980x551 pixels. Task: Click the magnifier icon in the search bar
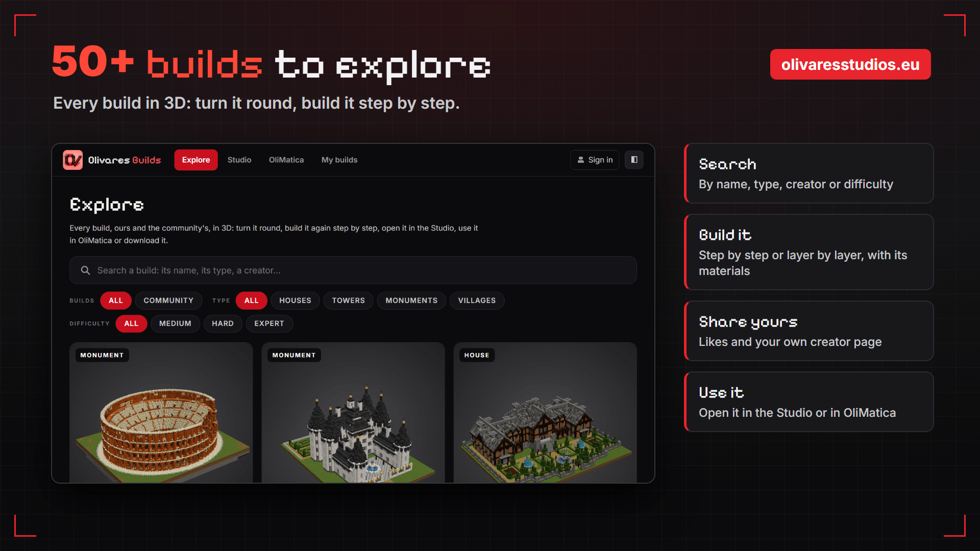(x=85, y=270)
